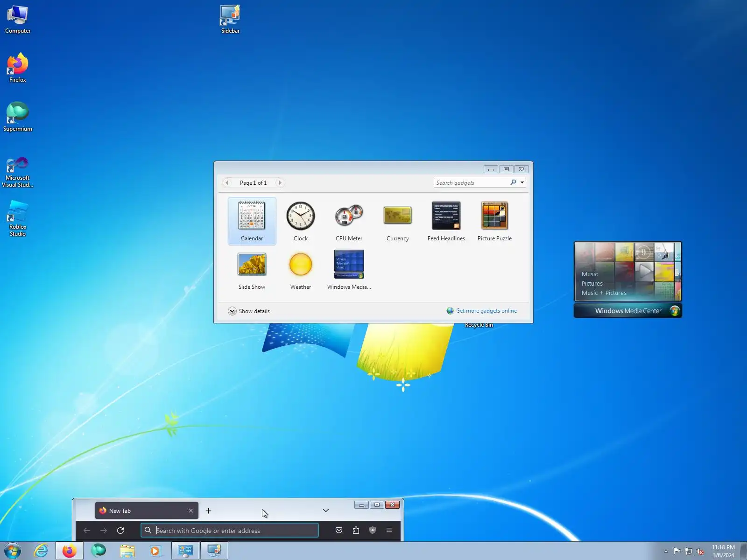The height and width of the screenshot is (560, 747).
Task: Open Pictures in Windows Media Center gadget
Action: pos(592,284)
